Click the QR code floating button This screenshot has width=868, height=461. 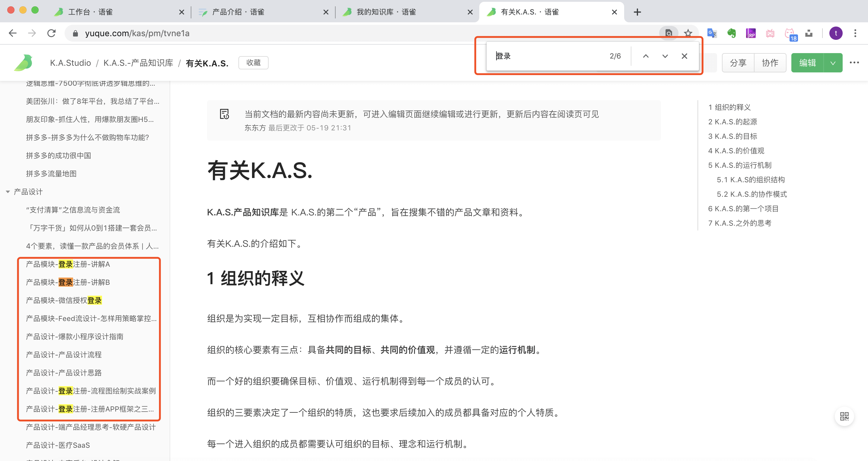point(844,416)
